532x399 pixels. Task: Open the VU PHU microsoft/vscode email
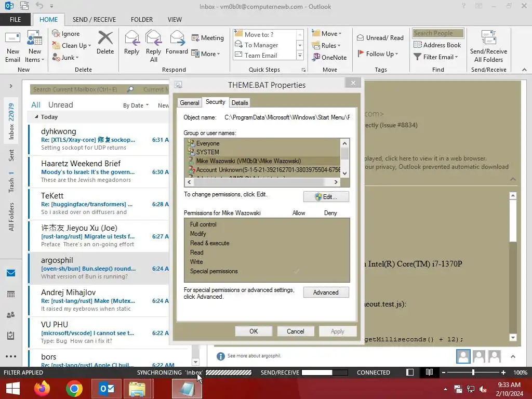99,333
